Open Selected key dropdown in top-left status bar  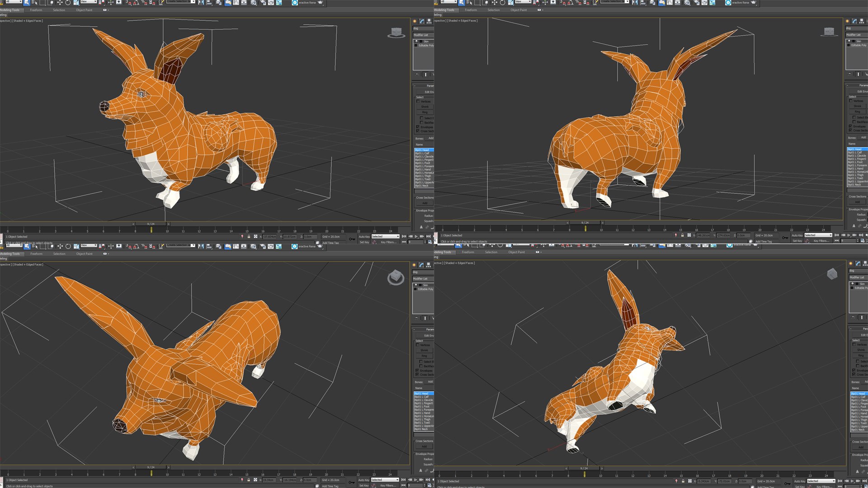pyautogui.click(x=386, y=236)
